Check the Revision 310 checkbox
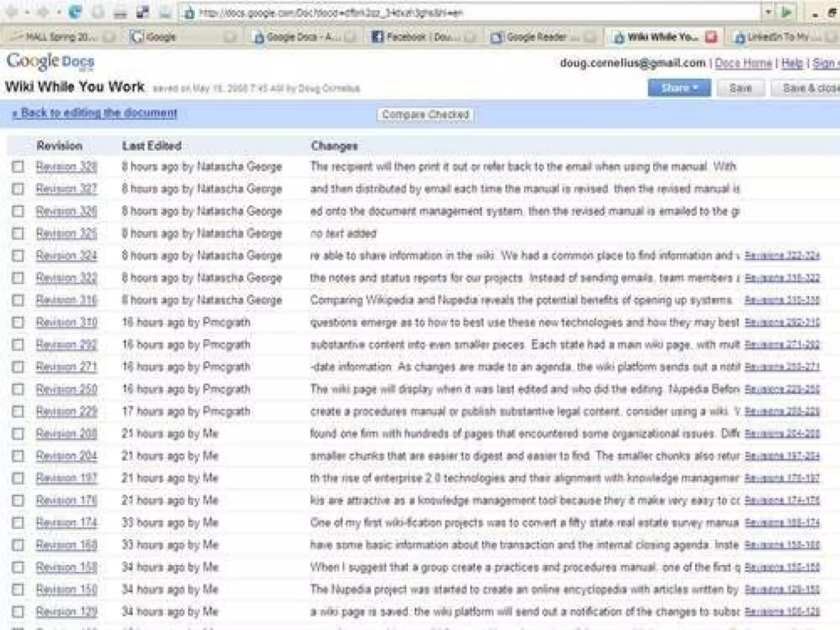The height and width of the screenshot is (630, 840). point(18,322)
